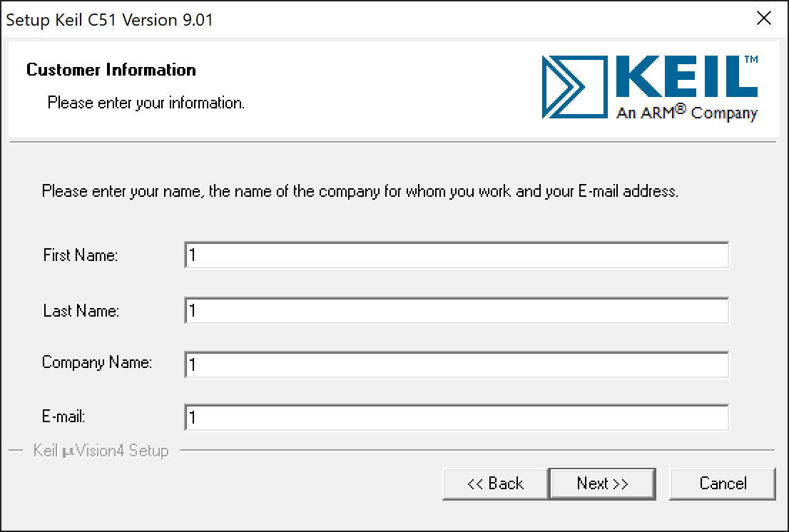Select the Last Name text box
789x532 pixels.
coord(457,311)
